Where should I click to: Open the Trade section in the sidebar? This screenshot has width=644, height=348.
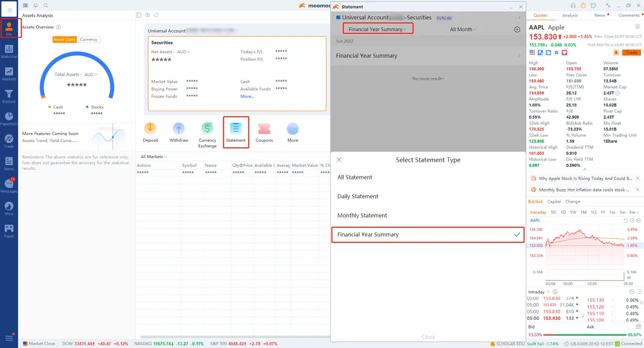click(9, 141)
